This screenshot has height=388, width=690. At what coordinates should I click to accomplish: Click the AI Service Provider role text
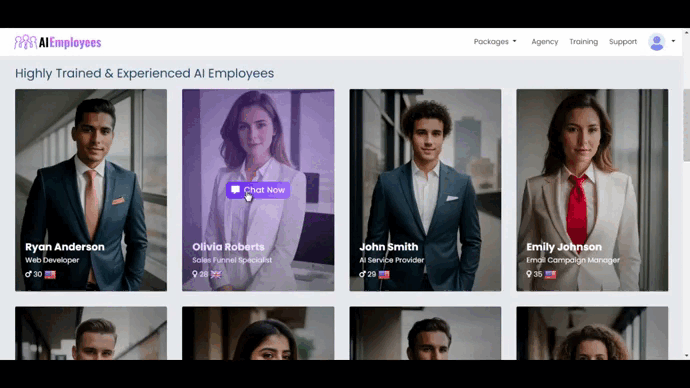point(392,260)
